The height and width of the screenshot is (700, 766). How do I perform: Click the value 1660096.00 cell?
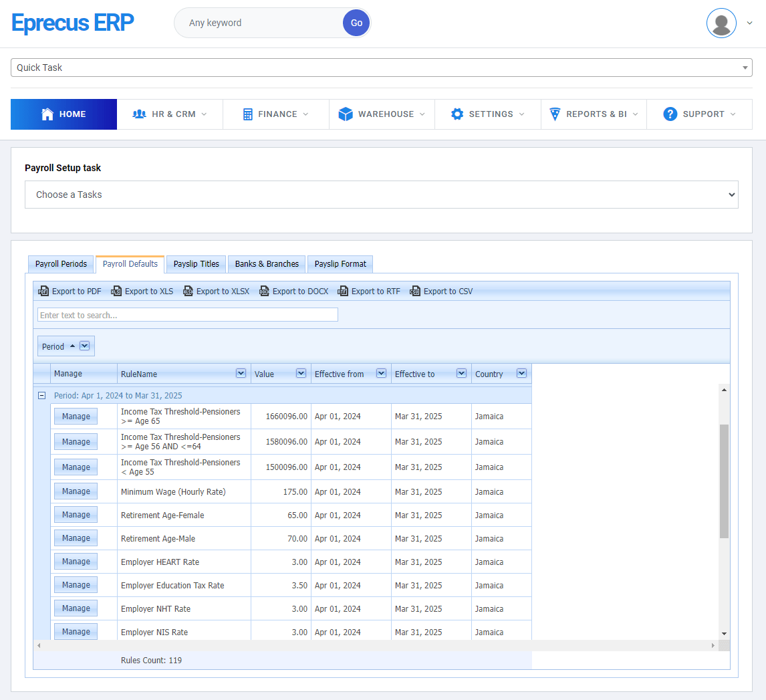pos(281,417)
